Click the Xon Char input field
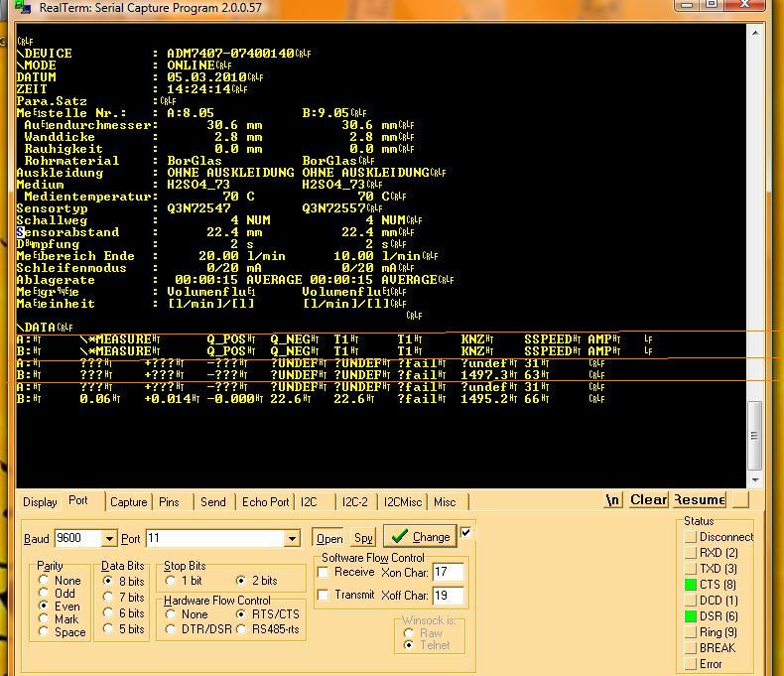This screenshot has height=676, width=784. (x=449, y=572)
